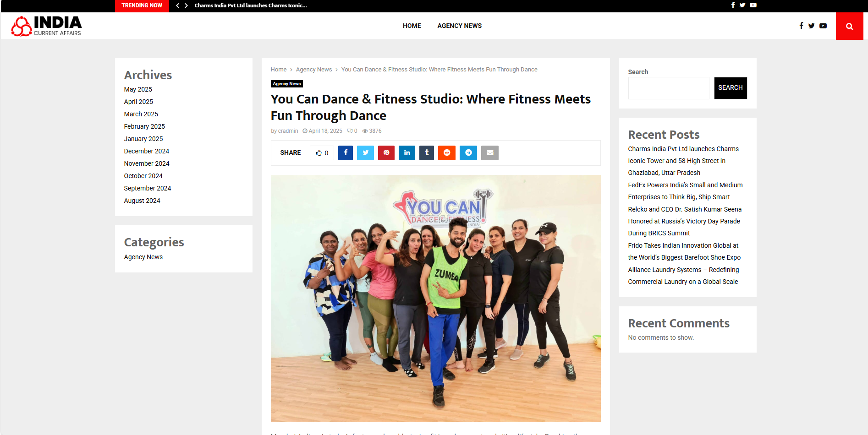Image resolution: width=868 pixels, height=435 pixels.
Task: Open the HOME menu item
Action: tap(412, 26)
